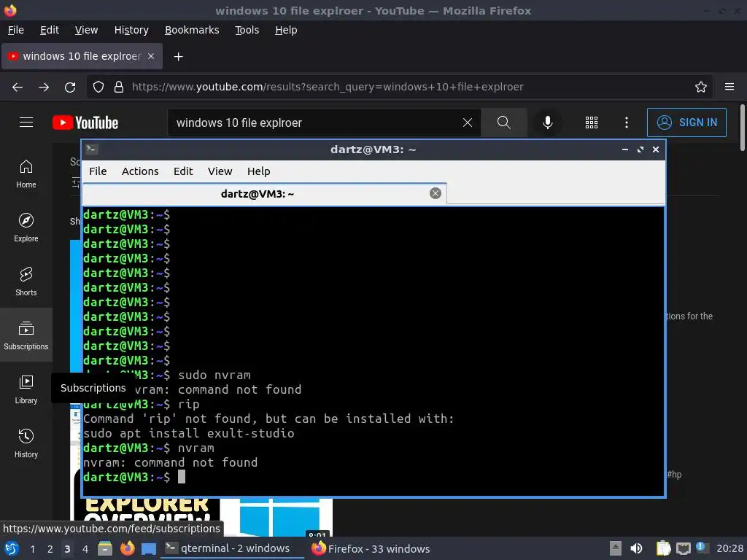The width and height of the screenshot is (747, 560).
Task: Click the SIGN IN button
Action: pyautogui.click(x=686, y=122)
